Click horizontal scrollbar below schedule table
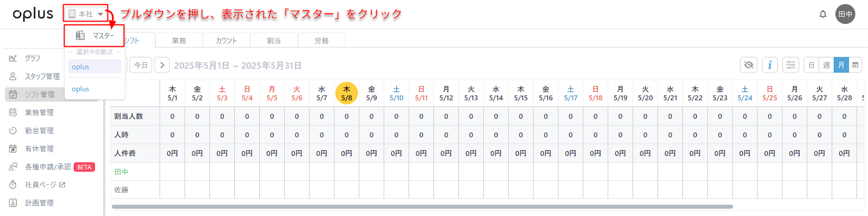The image size is (868, 216). [422, 206]
